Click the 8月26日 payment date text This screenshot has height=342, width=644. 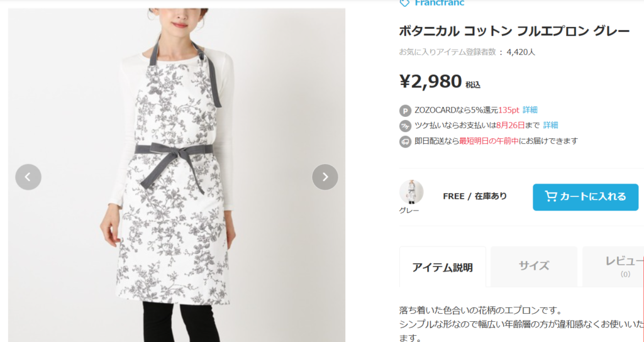click(510, 125)
